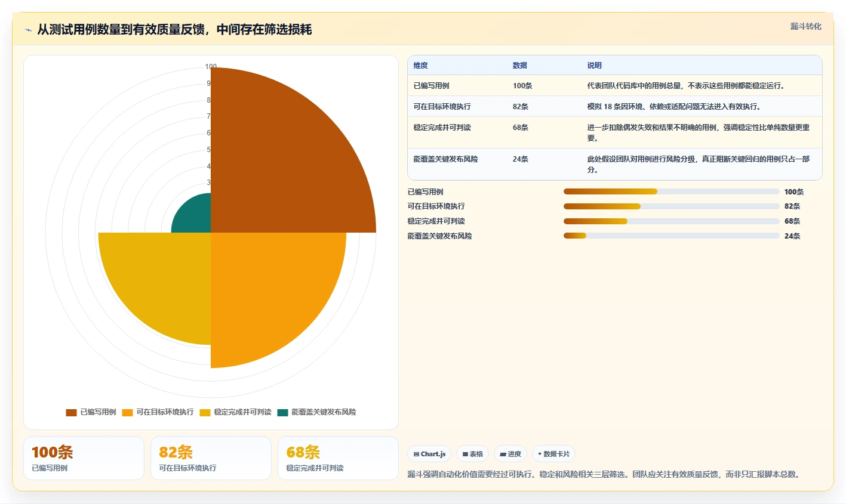Click the 已编写用例 progress bar
The height and width of the screenshot is (504, 846).
(x=672, y=191)
